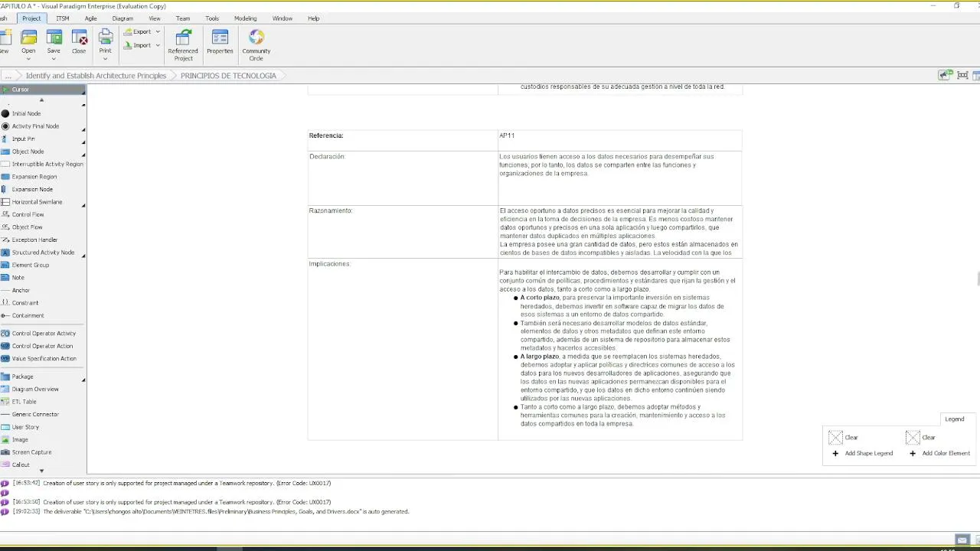Open Community Circle
This screenshot has width=980, height=551.
click(256, 45)
